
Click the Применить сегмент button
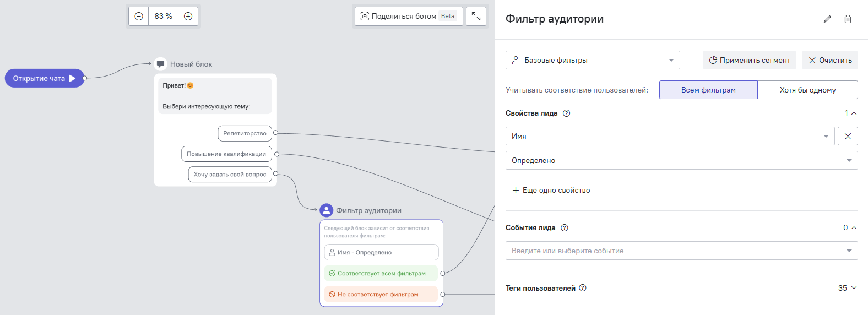tap(749, 60)
